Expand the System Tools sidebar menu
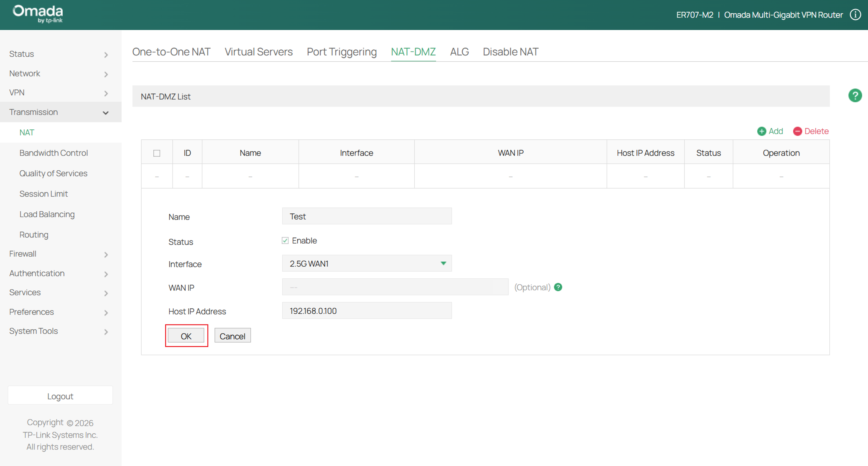This screenshot has width=868, height=466. pyautogui.click(x=61, y=331)
